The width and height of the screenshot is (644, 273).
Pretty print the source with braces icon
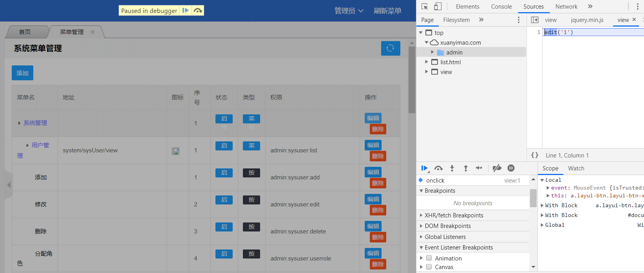point(535,155)
